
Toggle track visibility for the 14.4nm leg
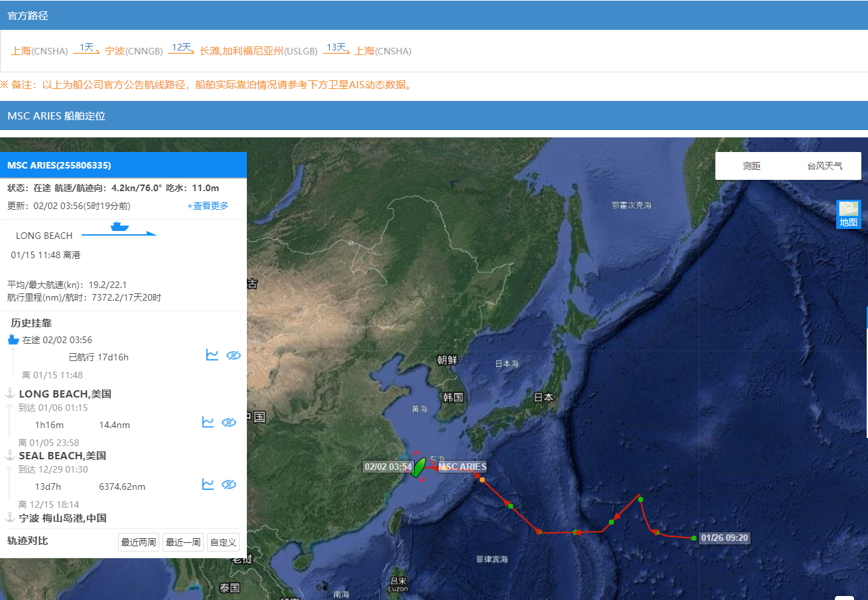coord(229,423)
